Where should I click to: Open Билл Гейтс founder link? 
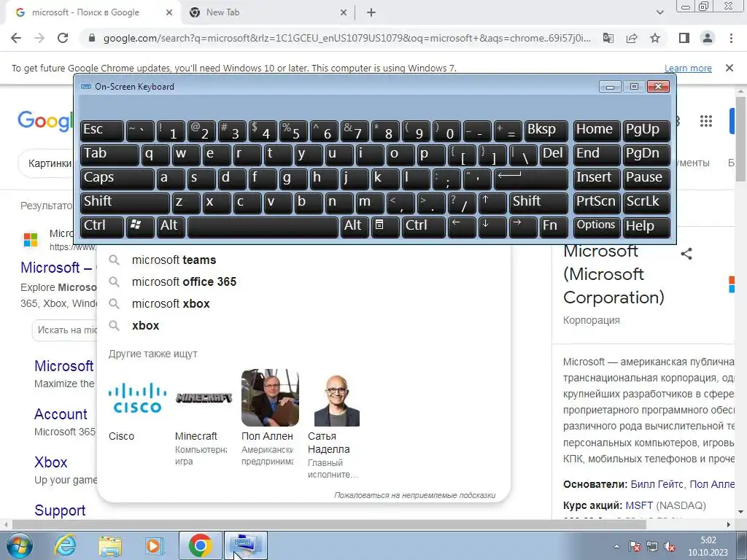(x=657, y=484)
